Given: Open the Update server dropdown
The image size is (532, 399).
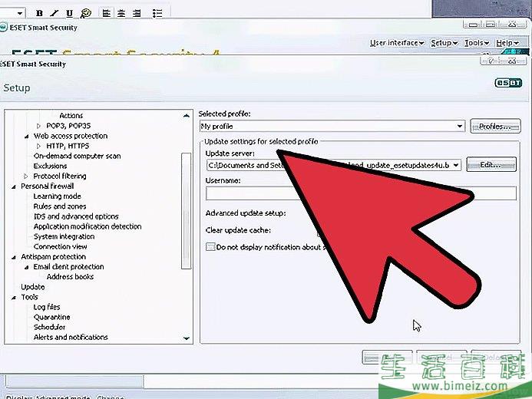Looking at the screenshot, I should [456, 165].
